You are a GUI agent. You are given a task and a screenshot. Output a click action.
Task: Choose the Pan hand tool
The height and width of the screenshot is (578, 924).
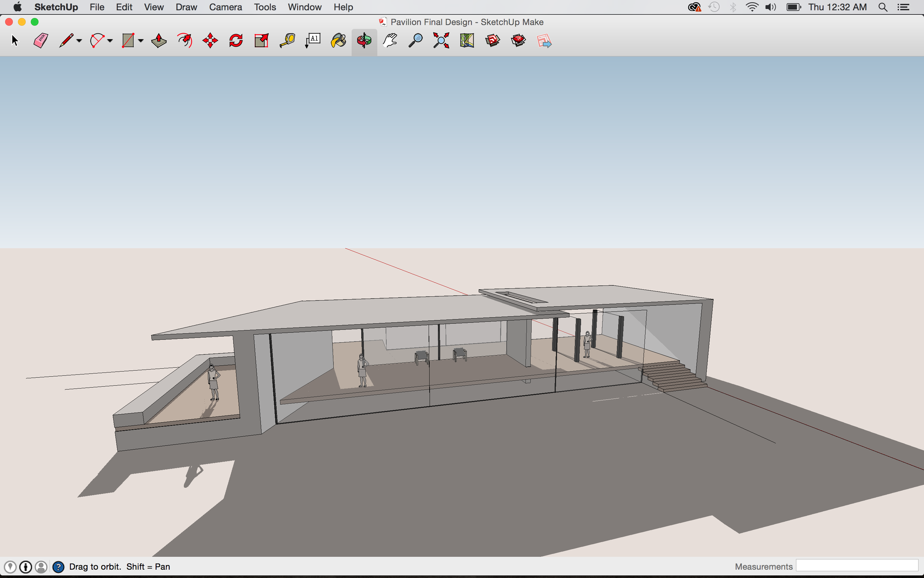tap(390, 40)
